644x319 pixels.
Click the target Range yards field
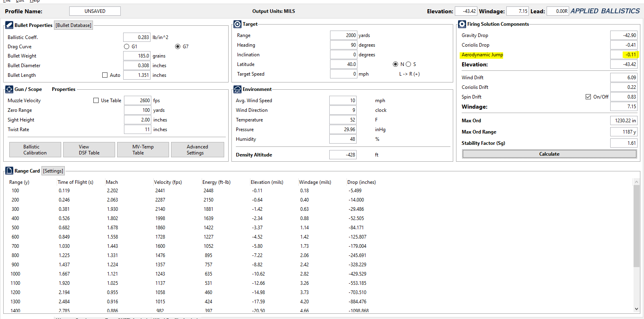point(344,35)
